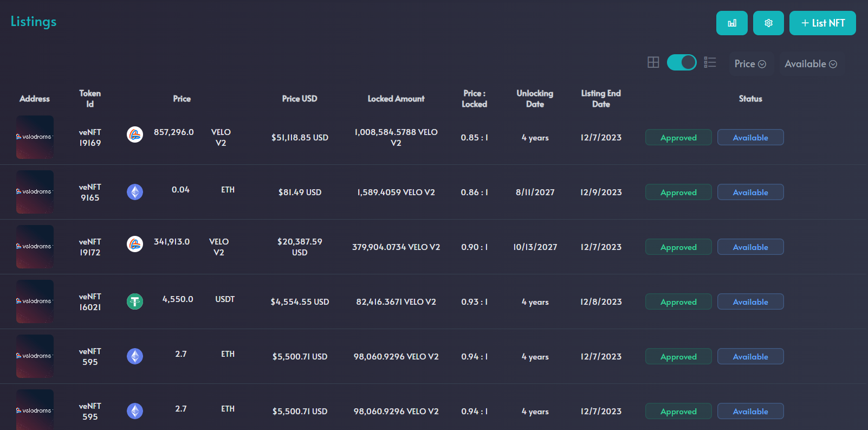Viewport: 868px width, 430px height.
Task: Expand the Available filter dropdown
Action: click(811, 64)
